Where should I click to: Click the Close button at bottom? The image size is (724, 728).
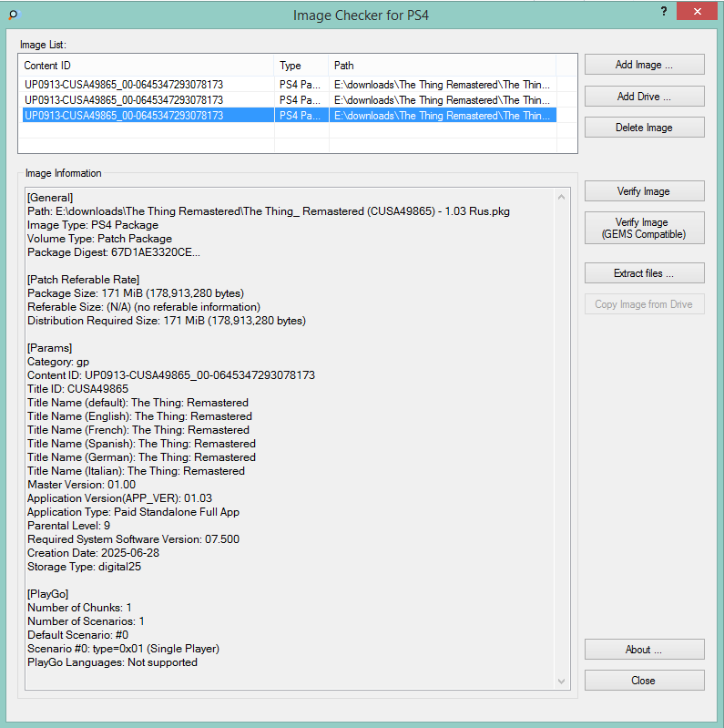point(644,681)
